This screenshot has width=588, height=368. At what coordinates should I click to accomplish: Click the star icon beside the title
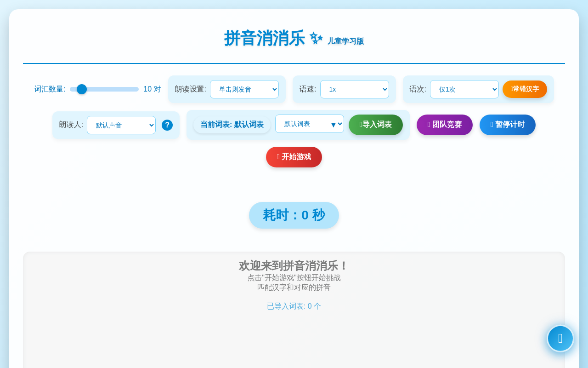[315, 38]
